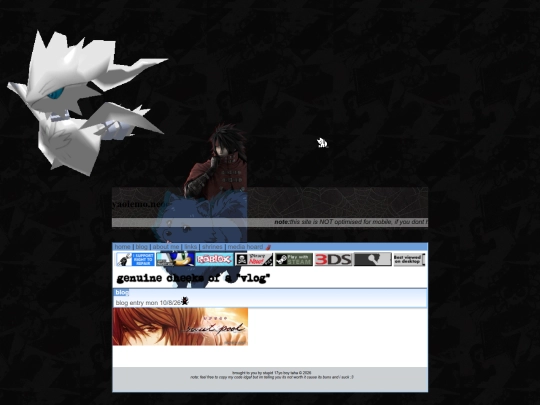Image resolution: width=540 pixels, height=405 pixels.
Task: Open the home nav link
Action: [x=122, y=247]
